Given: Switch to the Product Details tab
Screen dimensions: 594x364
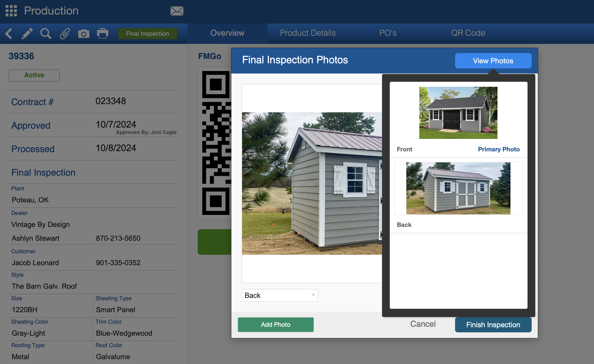Looking at the screenshot, I should 308,33.
